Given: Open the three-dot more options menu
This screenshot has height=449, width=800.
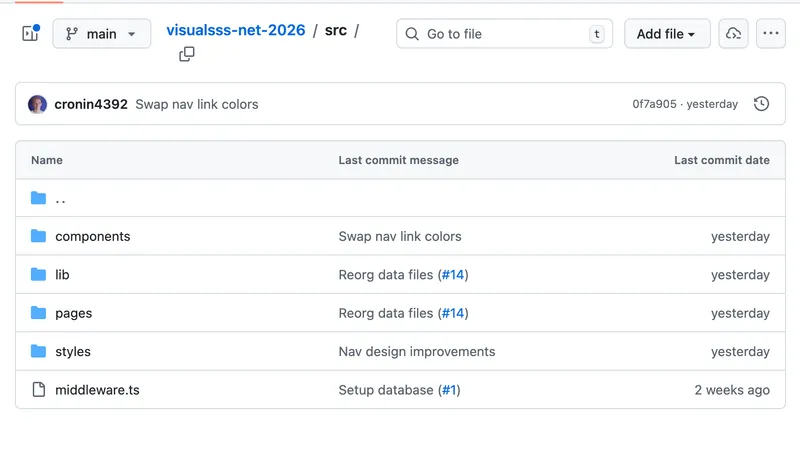Looking at the screenshot, I should [x=770, y=34].
